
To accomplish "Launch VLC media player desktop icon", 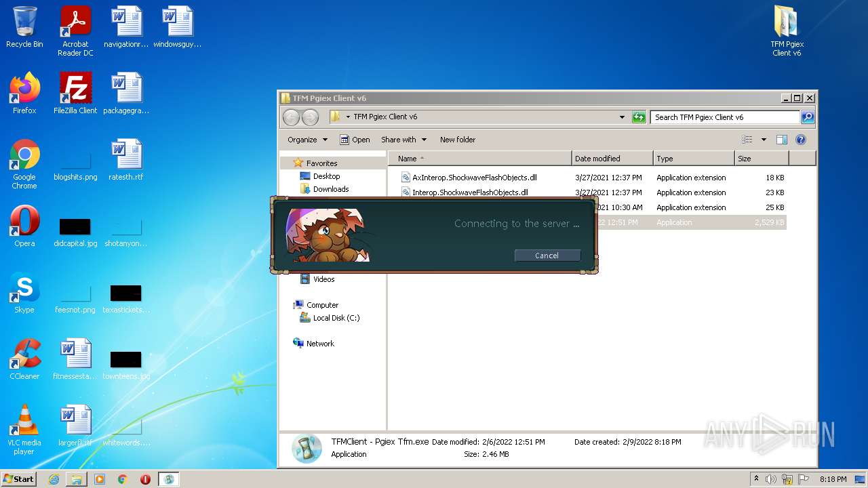I will pyautogui.click(x=24, y=430).
